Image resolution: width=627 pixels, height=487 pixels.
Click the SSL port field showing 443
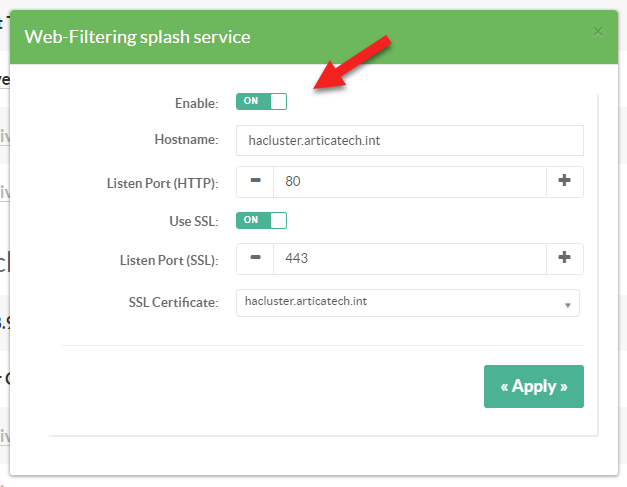coord(409,258)
